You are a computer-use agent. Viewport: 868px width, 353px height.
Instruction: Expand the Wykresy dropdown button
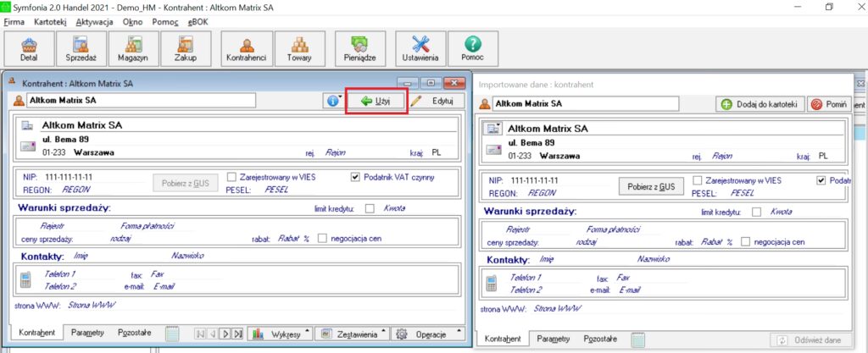tap(281, 334)
